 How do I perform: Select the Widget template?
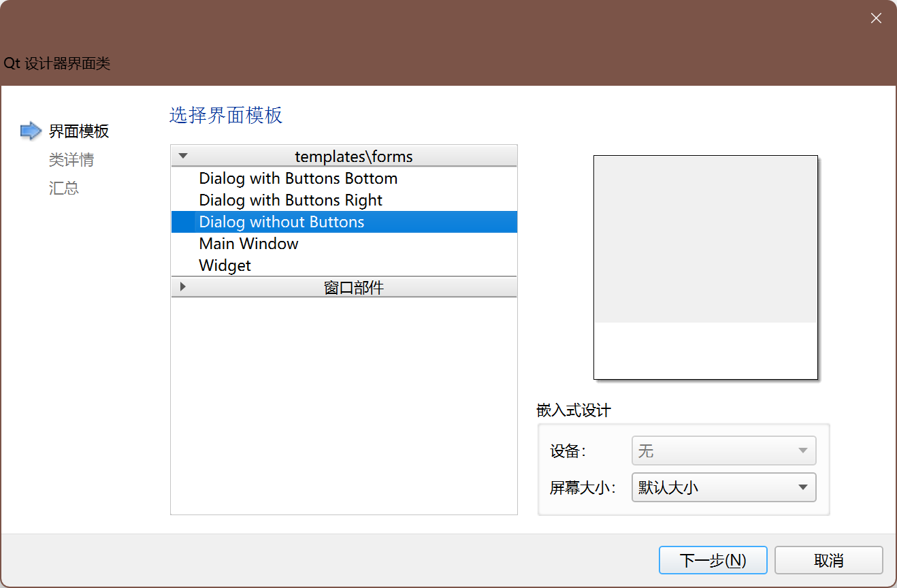coord(344,265)
